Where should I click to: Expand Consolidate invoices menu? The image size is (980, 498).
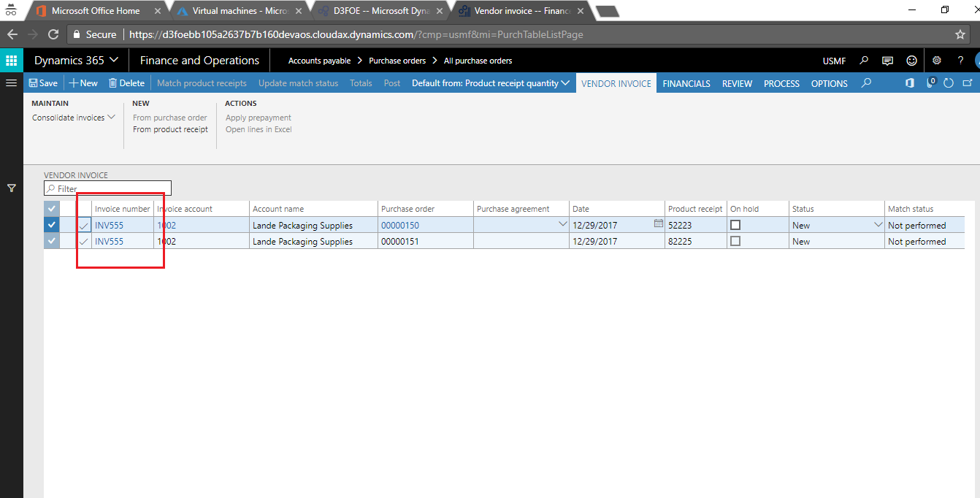coord(74,118)
